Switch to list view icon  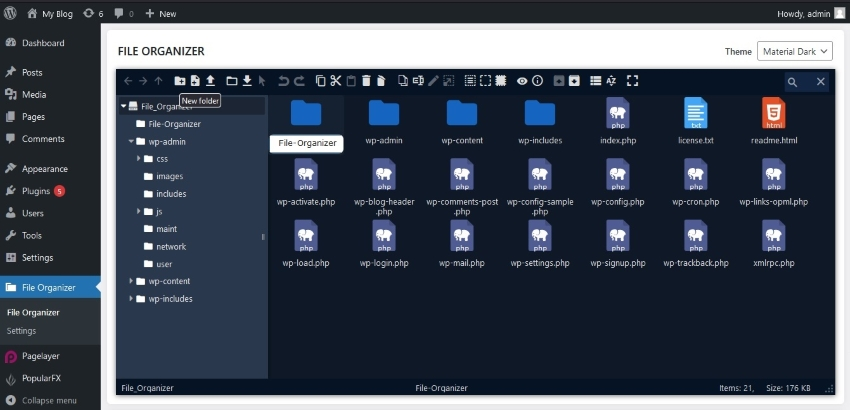(x=596, y=81)
